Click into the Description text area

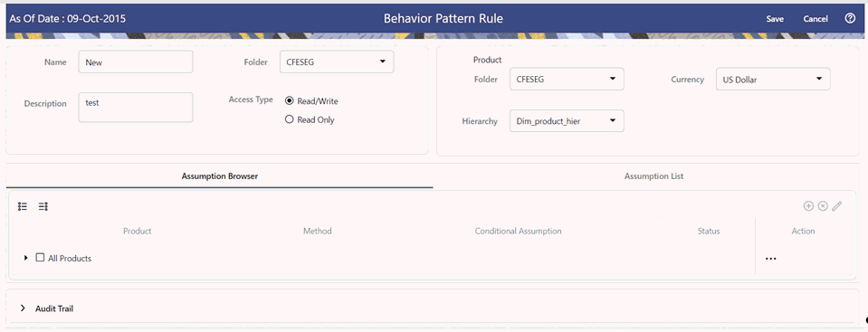[136, 108]
